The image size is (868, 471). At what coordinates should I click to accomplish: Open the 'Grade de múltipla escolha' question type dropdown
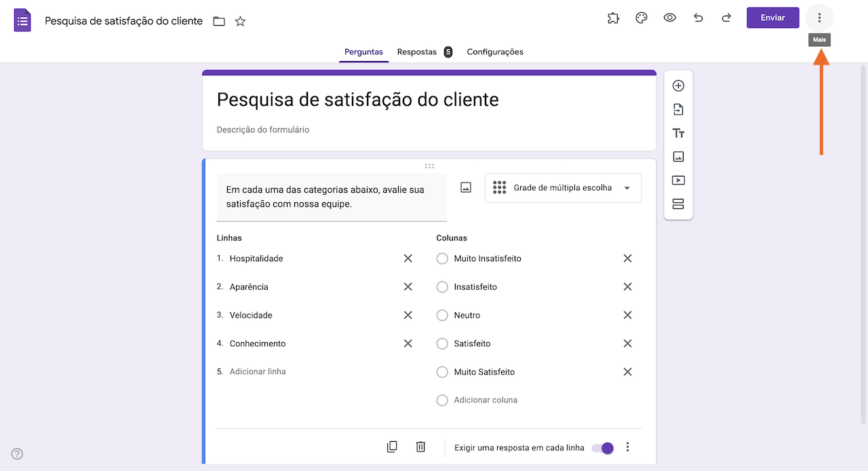coord(563,187)
